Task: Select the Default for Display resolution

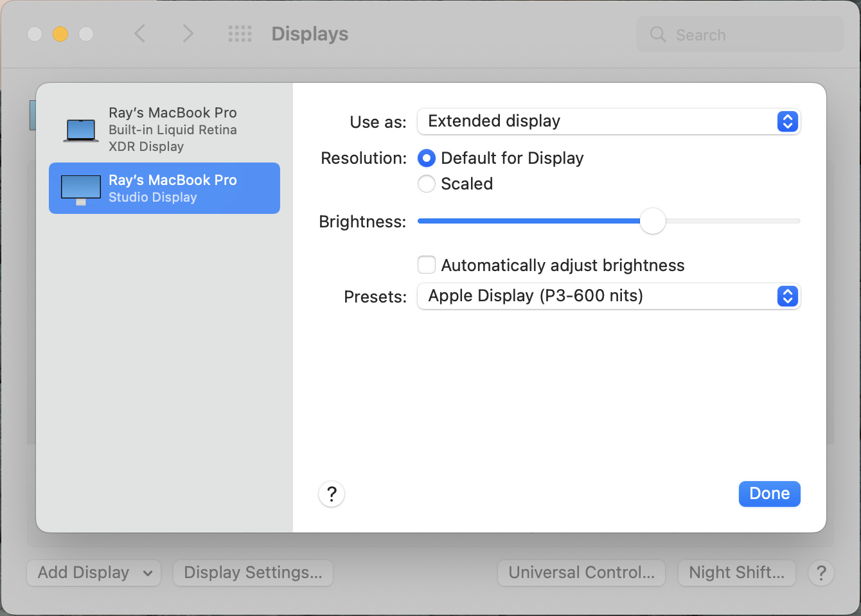Action: point(427,158)
